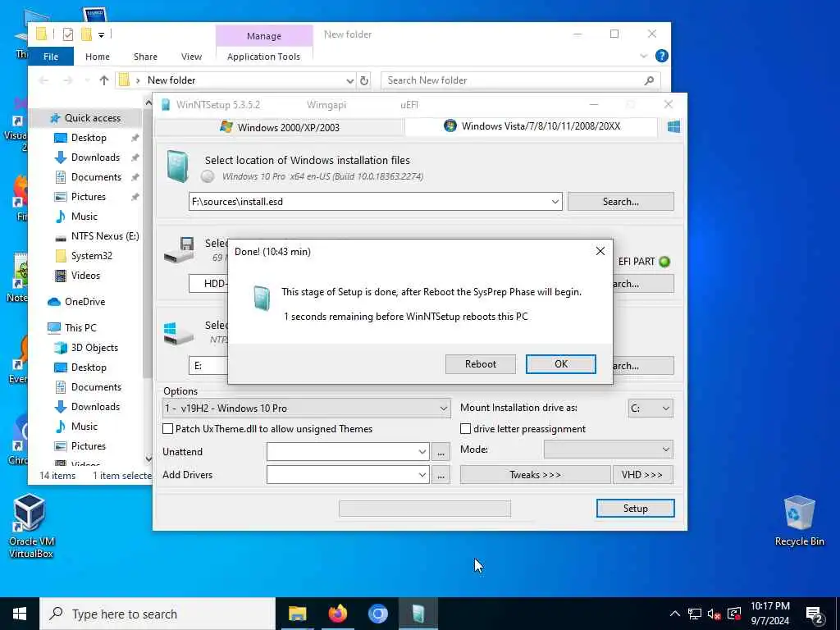Open the File menu in Explorer
The image size is (840, 630).
(51, 57)
